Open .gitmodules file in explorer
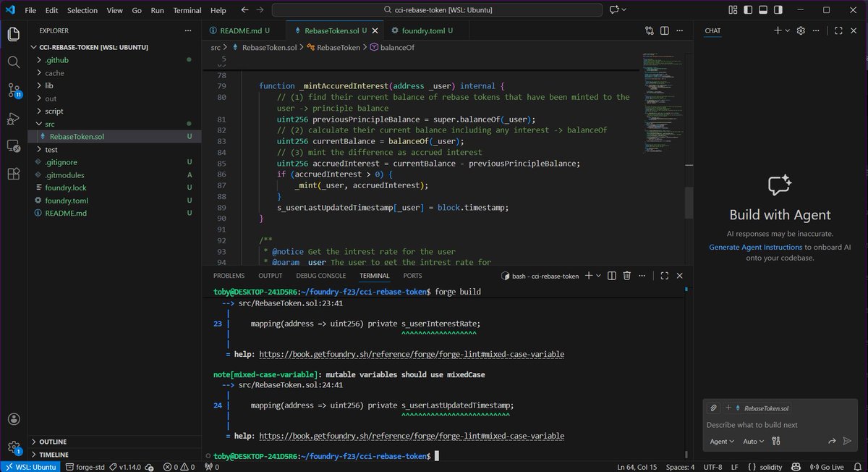 115,175
